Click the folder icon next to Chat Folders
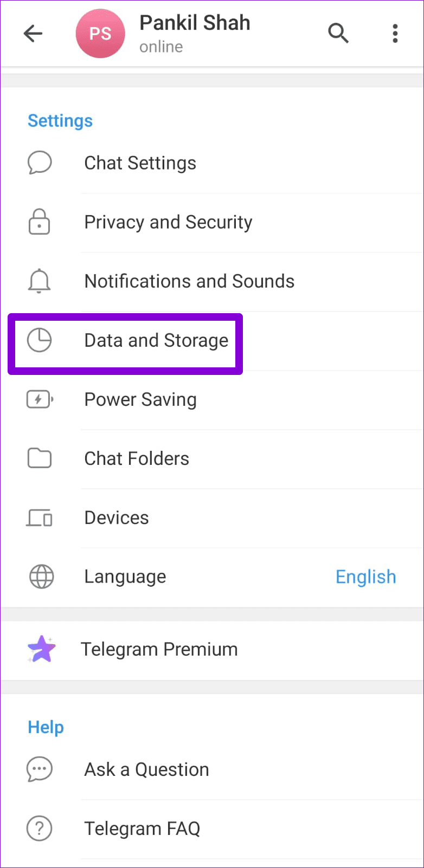 [x=39, y=458]
